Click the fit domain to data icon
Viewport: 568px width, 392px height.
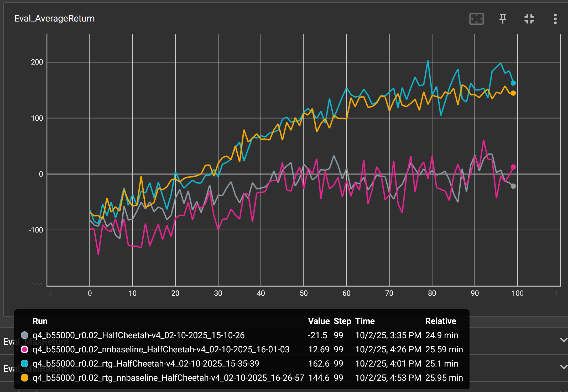476,19
